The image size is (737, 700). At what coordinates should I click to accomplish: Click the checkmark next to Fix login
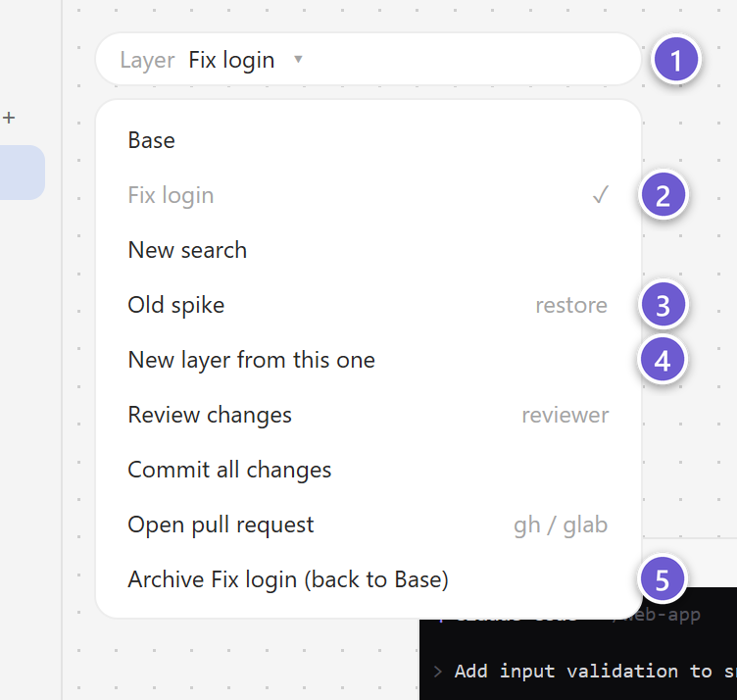pyautogui.click(x=601, y=195)
